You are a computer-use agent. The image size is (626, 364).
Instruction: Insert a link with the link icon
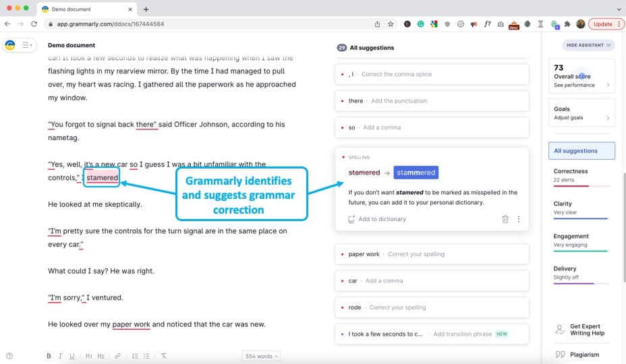(x=118, y=356)
